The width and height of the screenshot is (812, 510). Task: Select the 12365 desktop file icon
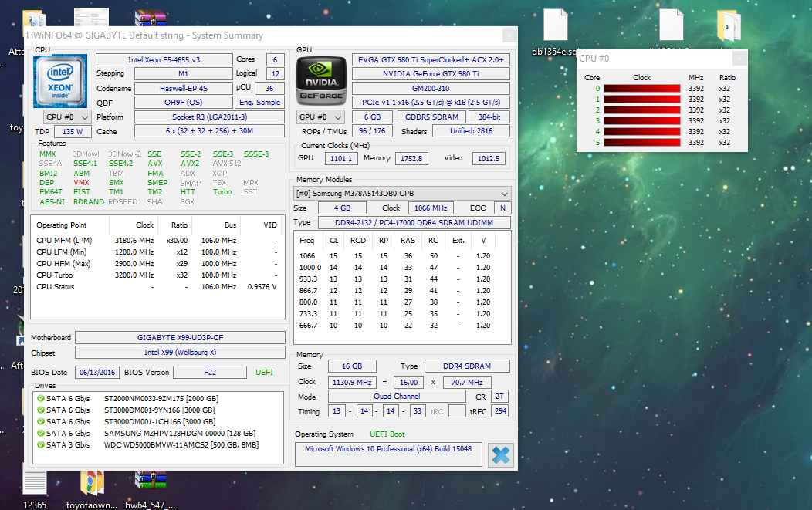(35, 489)
